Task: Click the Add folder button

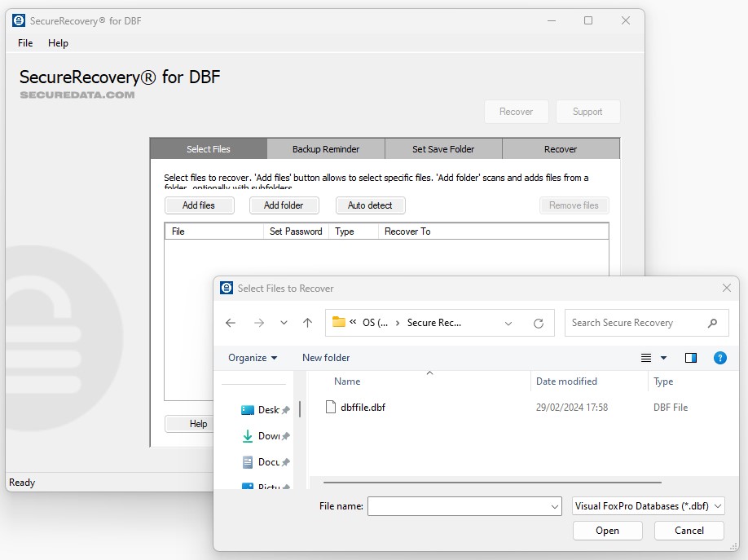Action: 284,205
